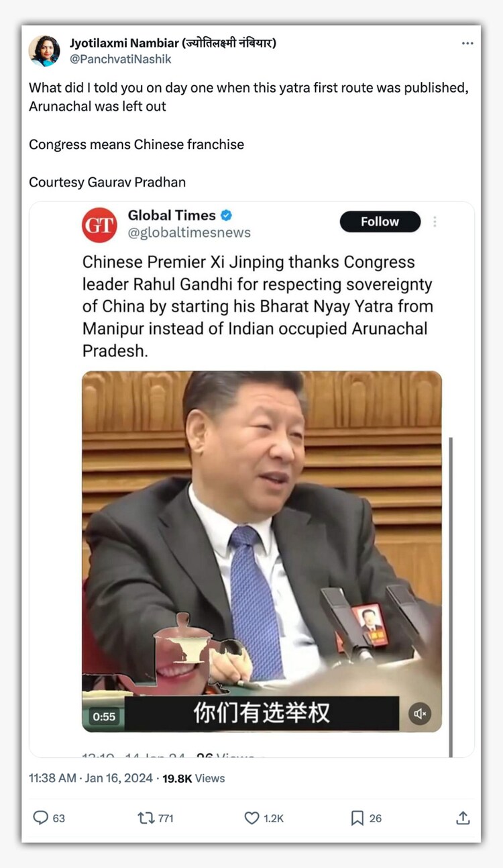Play the Xi Jinping video thumbnail
Image resolution: width=503 pixels, height=868 pixels.
262,550
